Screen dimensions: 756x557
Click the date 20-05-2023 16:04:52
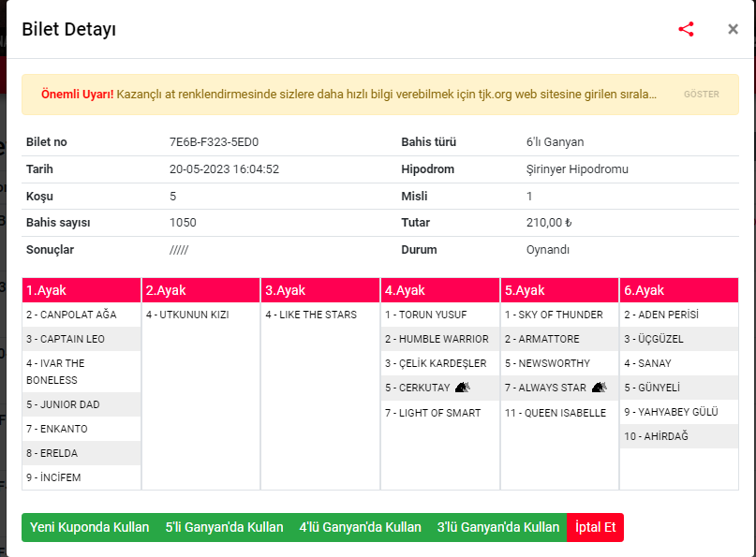(x=224, y=169)
